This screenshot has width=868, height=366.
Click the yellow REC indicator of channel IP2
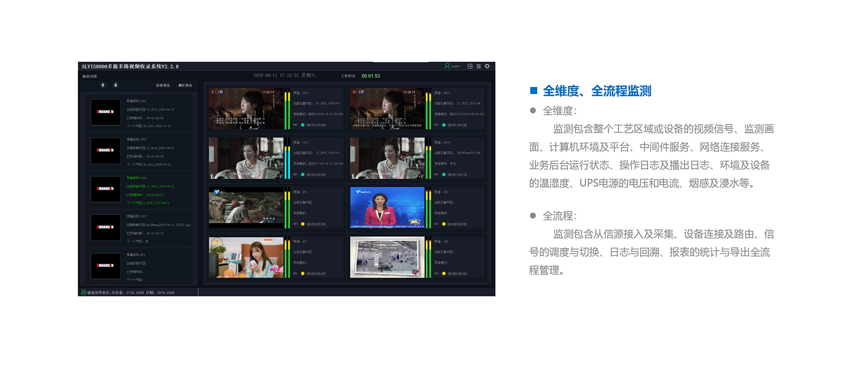tap(444, 224)
